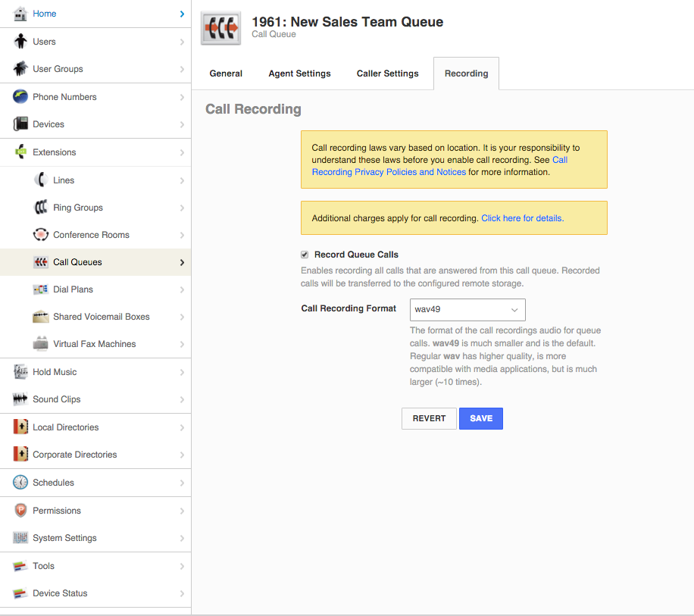Uncheck the Record Queue Calls checkbox
The width and height of the screenshot is (694, 616).
point(305,255)
